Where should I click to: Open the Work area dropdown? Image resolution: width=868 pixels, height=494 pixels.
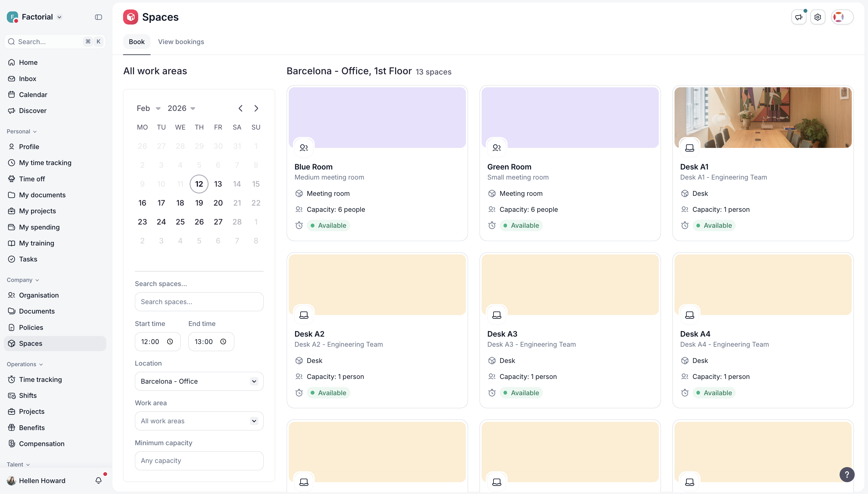pos(199,421)
